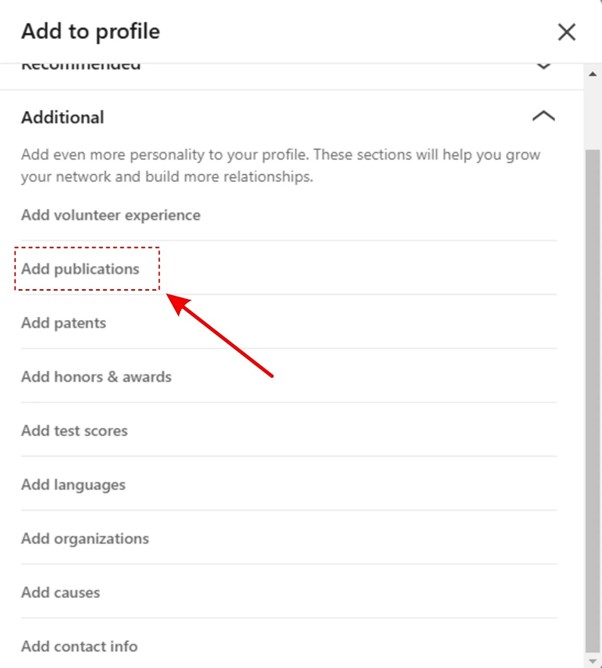The width and height of the screenshot is (602, 668).
Task: Close the Add to profile dialog
Action: (566, 32)
